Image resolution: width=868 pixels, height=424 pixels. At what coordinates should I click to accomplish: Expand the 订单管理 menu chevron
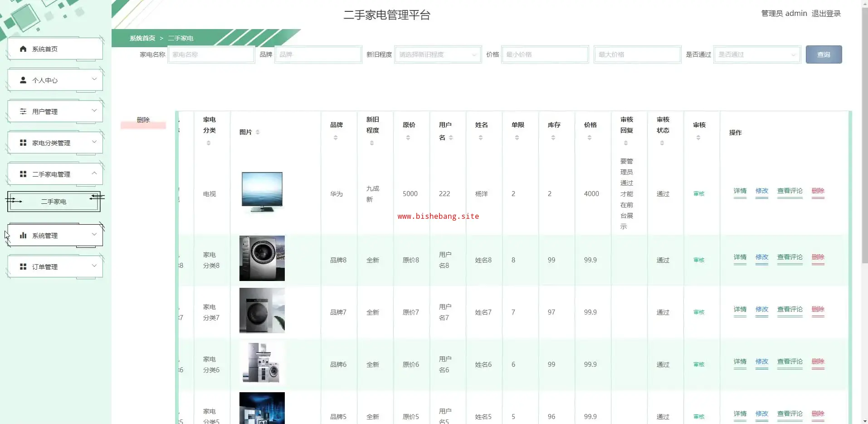94,266
